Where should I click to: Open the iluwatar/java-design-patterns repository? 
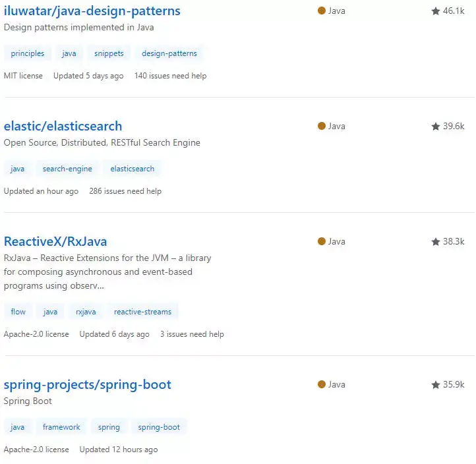(x=92, y=11)
